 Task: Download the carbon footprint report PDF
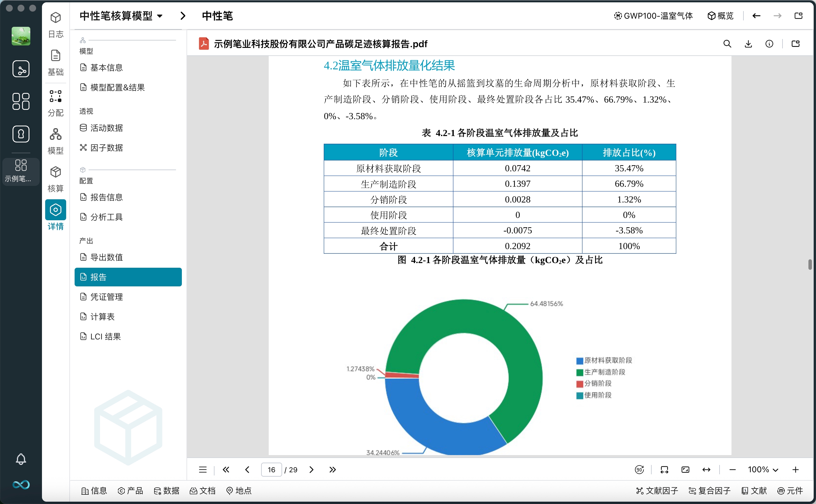click(749, 44)
